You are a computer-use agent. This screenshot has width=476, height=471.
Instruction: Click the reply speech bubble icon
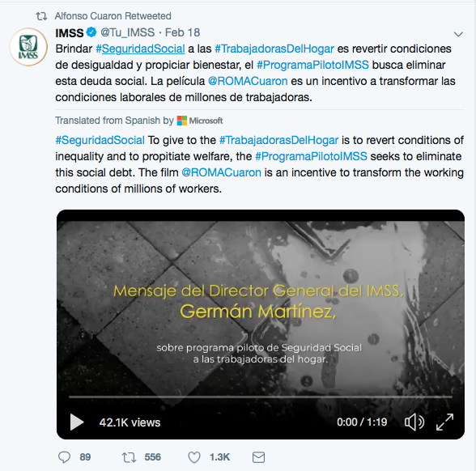click(64, 457)
